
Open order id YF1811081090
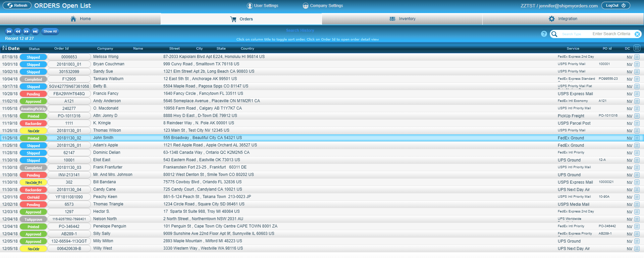click(69, 197)
